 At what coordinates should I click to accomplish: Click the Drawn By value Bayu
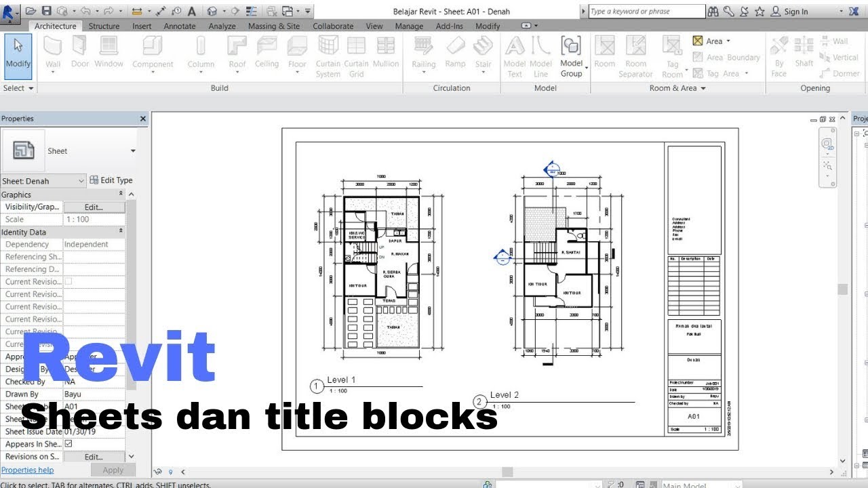[94, 394]
